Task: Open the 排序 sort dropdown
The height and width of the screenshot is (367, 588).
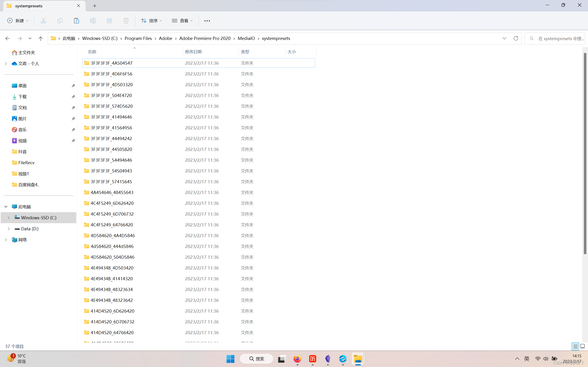Action: 152,21
